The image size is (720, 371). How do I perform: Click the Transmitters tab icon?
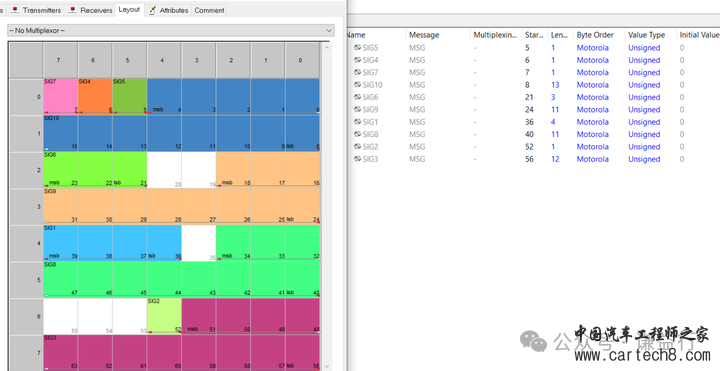tap(15, 10)
